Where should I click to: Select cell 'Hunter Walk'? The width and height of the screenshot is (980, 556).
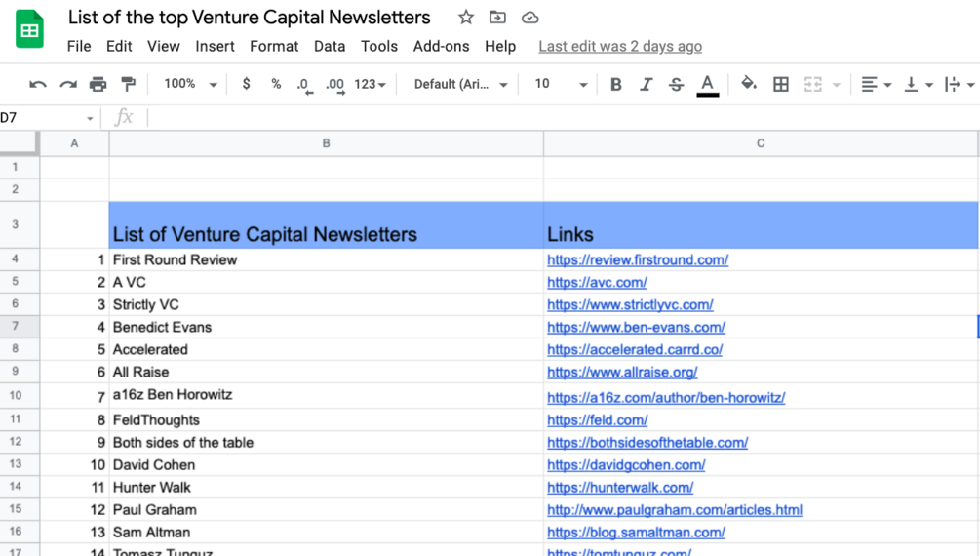327,488
